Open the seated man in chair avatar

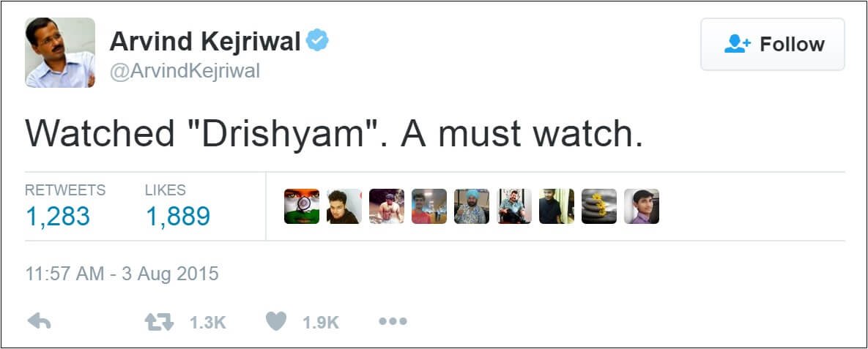tap(514, 206)
